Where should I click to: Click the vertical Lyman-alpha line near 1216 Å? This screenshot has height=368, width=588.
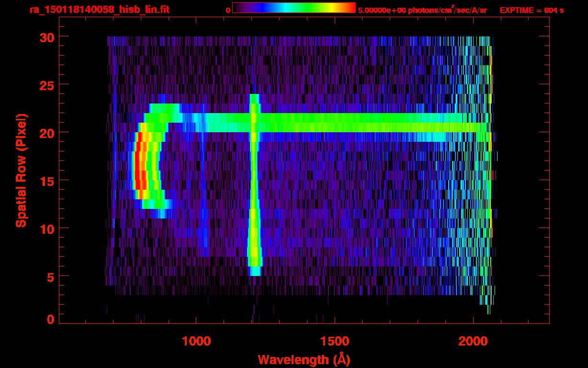click(x=254, y=184)
